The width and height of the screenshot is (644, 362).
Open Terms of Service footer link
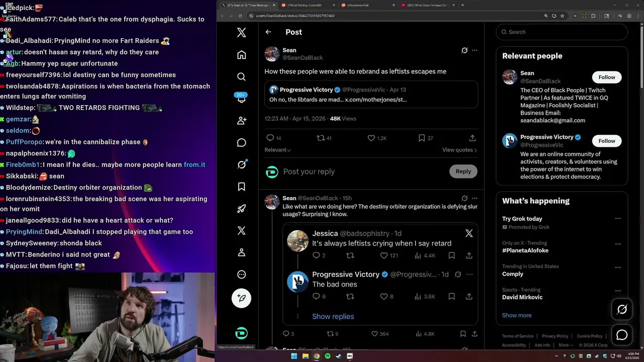point(518,336)
